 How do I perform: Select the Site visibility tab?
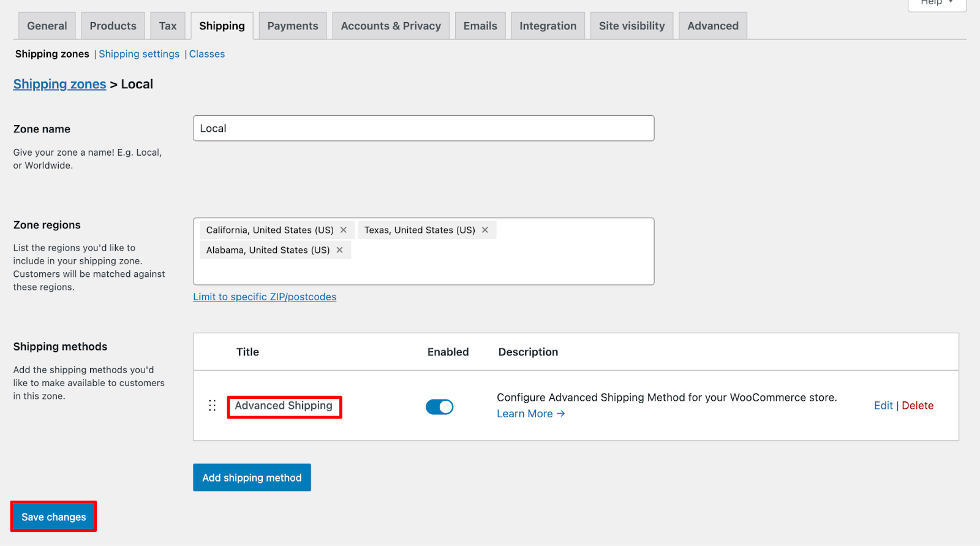pyautogui.click(x=631, y=26)
